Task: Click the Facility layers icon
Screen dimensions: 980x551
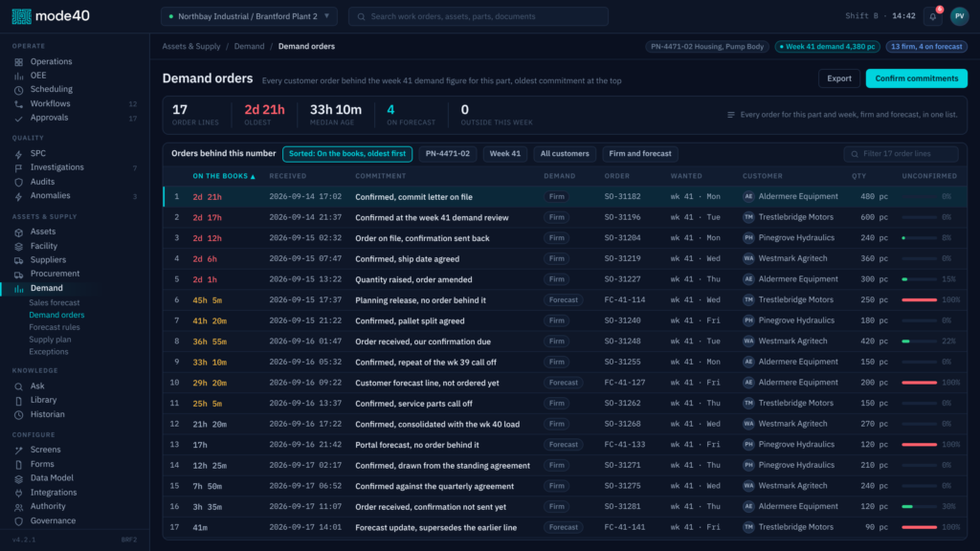Action: pos(19,246)
